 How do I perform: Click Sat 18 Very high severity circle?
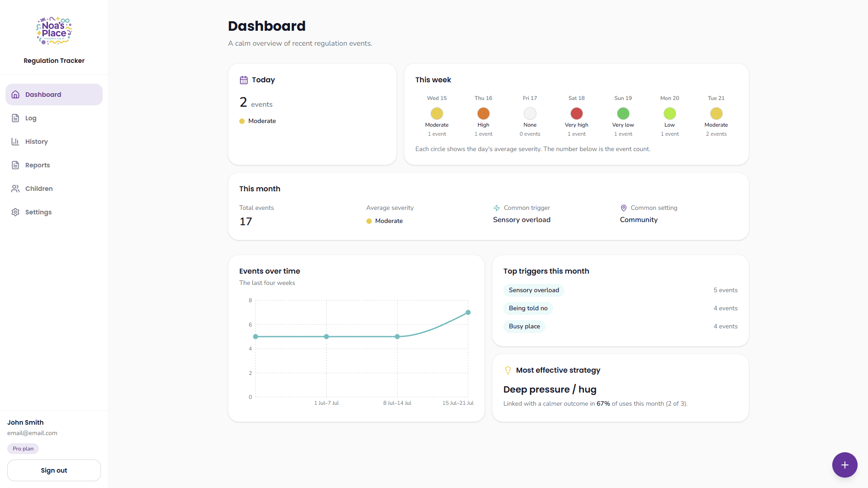(x=576, y=114)
